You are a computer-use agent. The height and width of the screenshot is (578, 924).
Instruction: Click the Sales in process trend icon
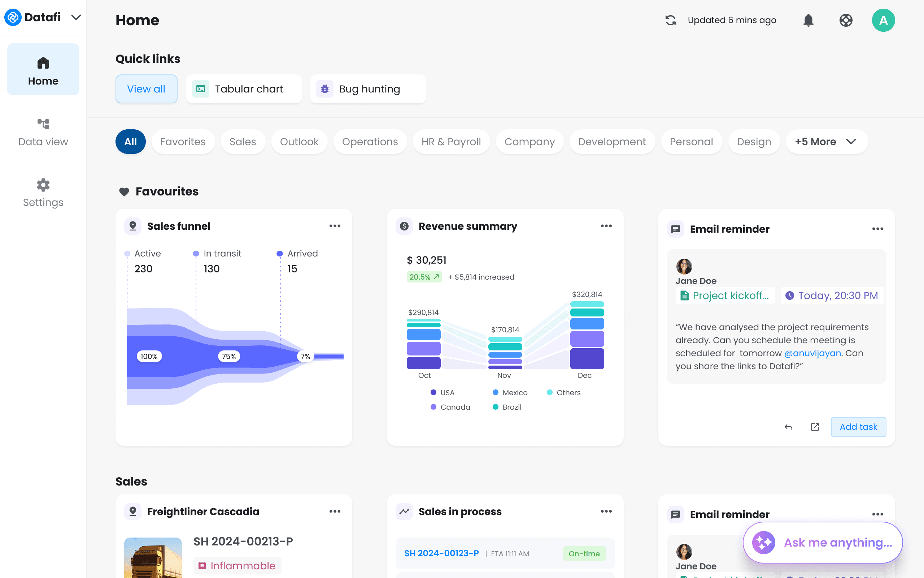(404, 512)
